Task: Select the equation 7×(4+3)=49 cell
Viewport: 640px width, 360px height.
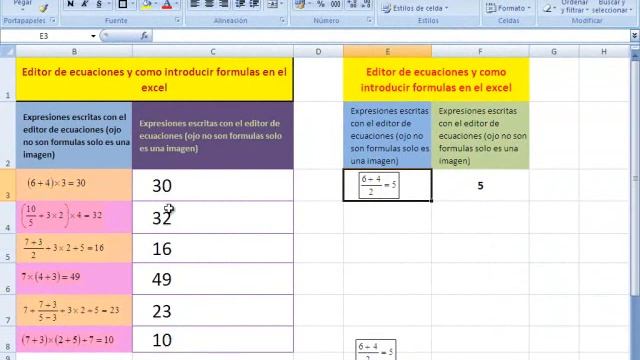Action: click(x=74, y=279)
